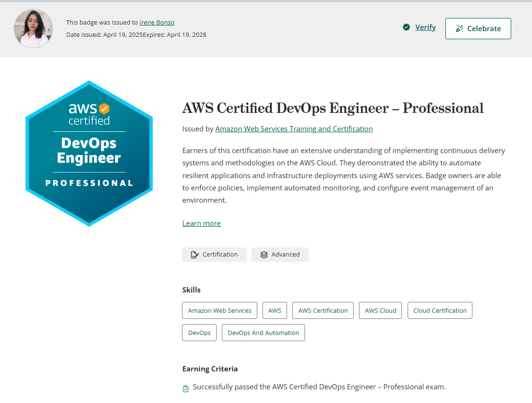532x403 pixels.
Task: Choose the AWS Certification skill tag
Action: click(x=323, y=310)
